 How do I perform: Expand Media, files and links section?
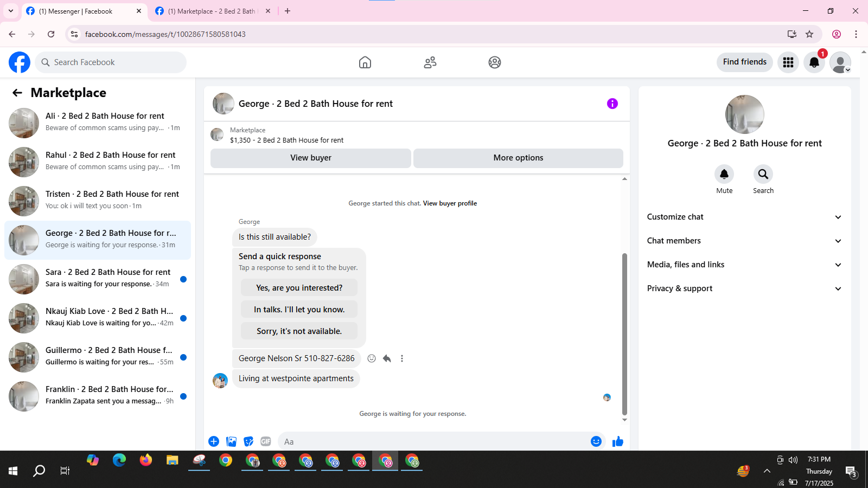pos(745,265)
